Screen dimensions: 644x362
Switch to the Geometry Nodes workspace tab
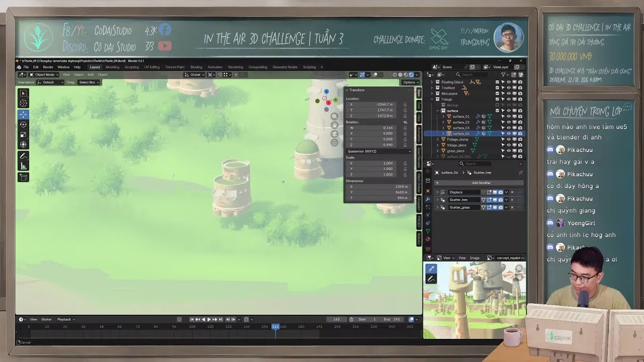pyautogui.click(x=285, y=67)
